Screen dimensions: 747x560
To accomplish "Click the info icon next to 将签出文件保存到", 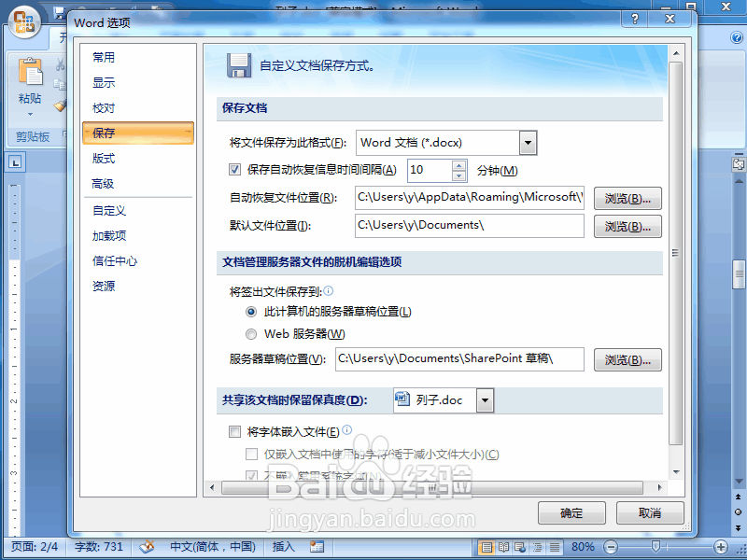I will point(329,290).
